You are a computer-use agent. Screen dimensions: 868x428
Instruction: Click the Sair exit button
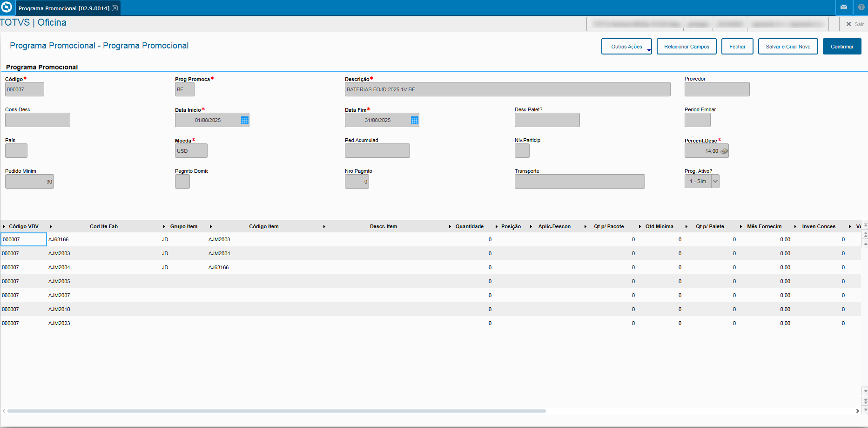[855, 24]
